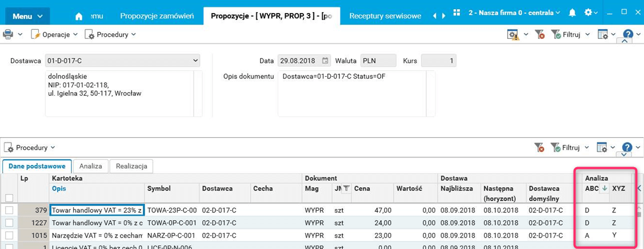Select the Propozycje - [ WYPR, PROP, 3 ] tab
Screen dimensions: 644x249
[x=271, y=16]
